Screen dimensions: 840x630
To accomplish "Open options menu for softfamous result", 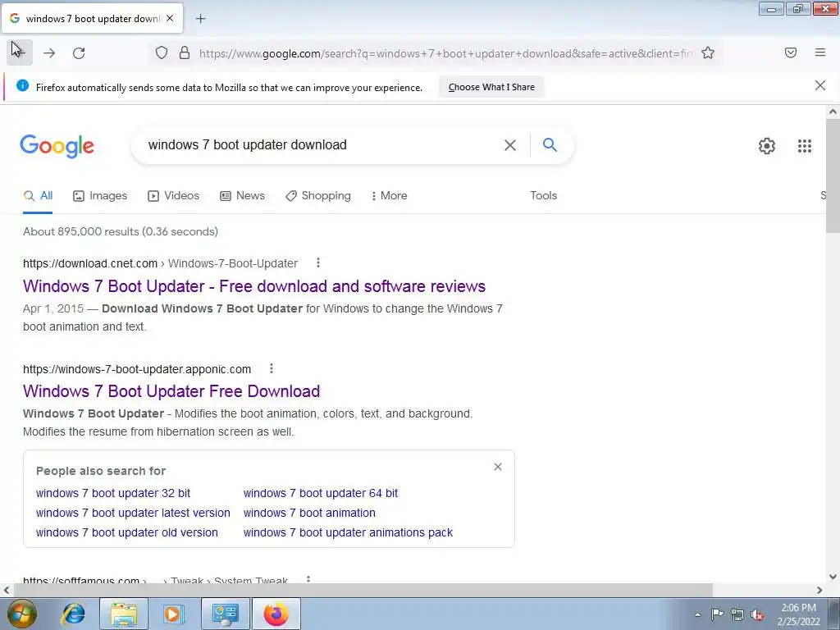I will 308,579.
